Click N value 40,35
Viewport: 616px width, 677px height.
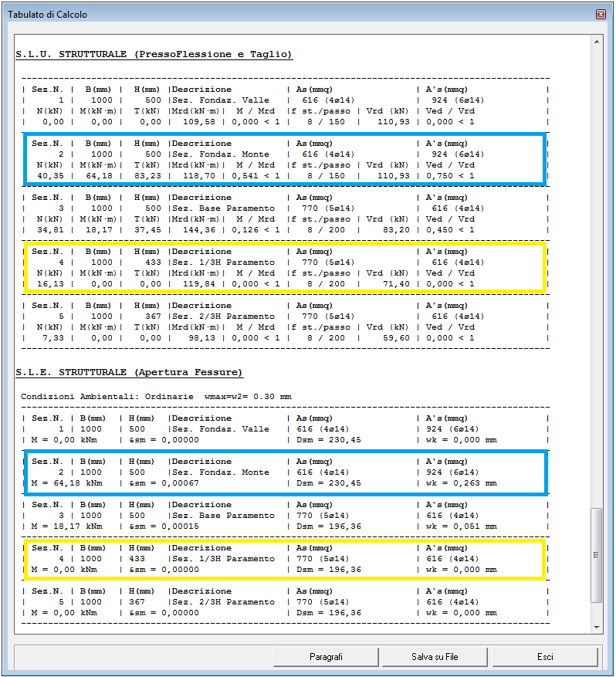[x=50, y=176]
